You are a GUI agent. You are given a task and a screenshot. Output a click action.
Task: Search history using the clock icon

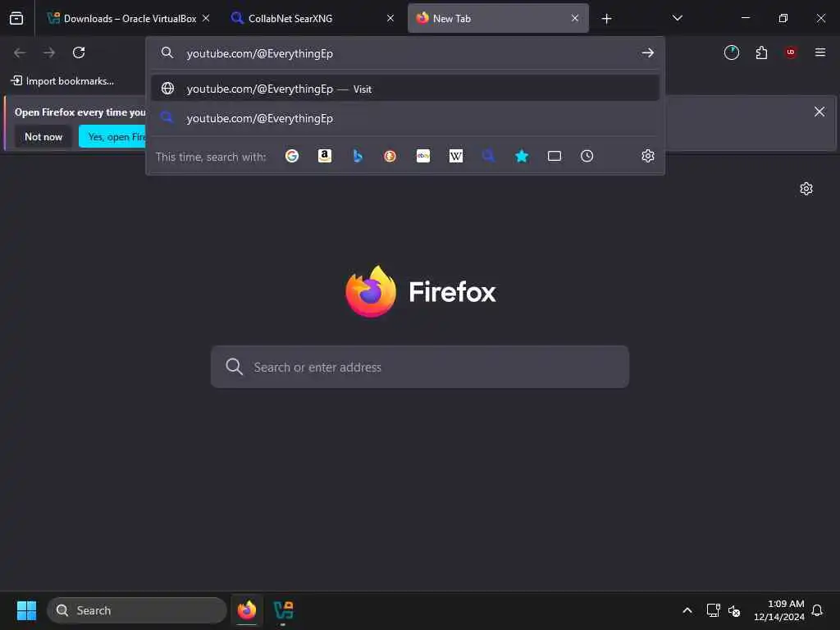tap(587, 156)
